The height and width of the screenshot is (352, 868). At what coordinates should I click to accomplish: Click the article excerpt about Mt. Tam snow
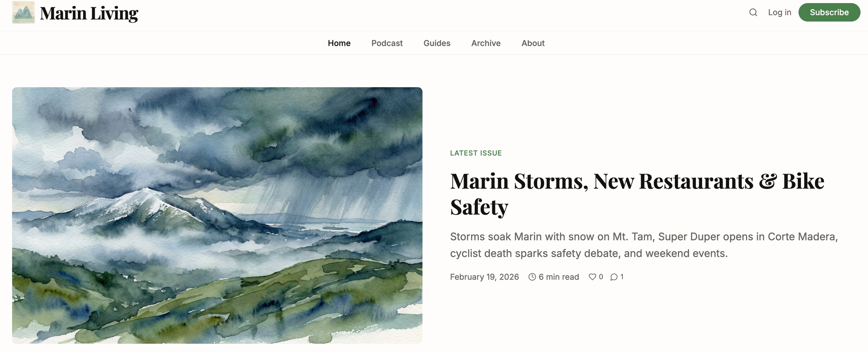644,245
